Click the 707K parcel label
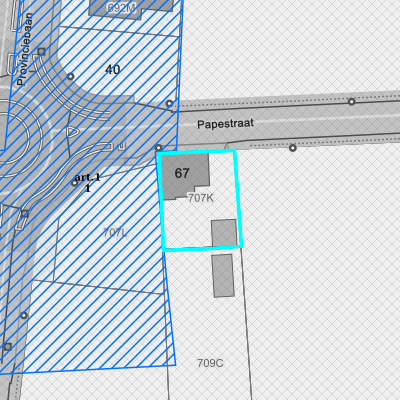 coord(201,198)
